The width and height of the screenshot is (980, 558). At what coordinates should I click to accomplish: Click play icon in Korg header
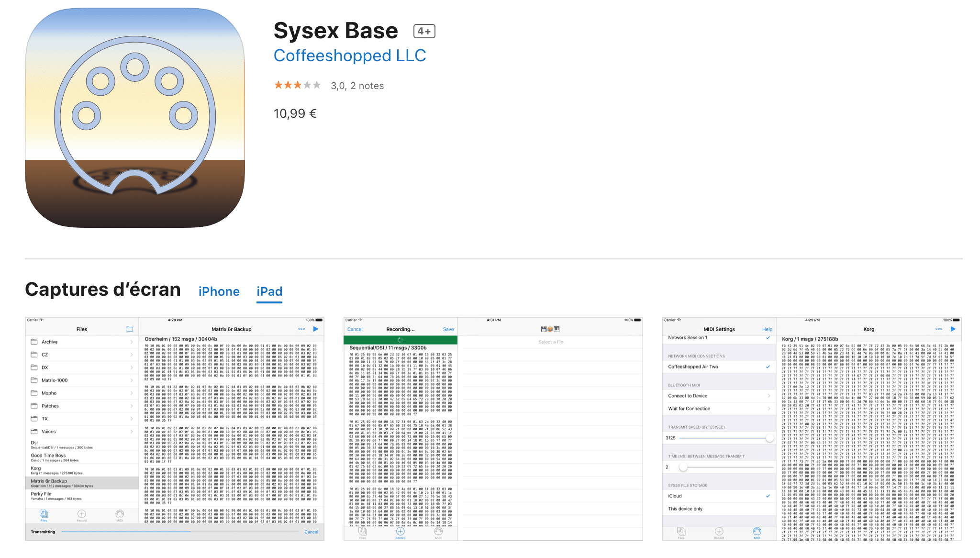click(953, 329)
